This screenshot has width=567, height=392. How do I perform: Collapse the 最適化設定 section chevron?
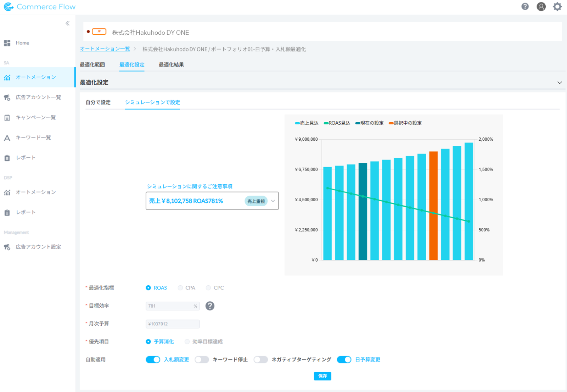coord(560,83)
